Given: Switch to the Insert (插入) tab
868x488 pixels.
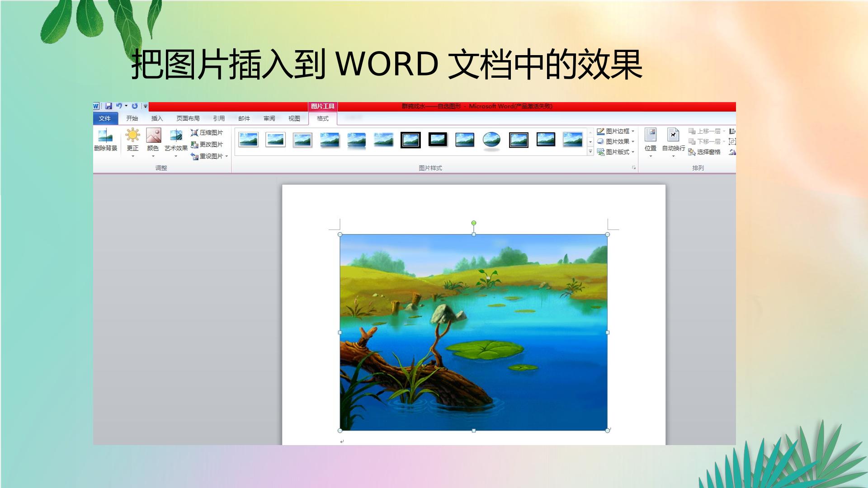Looking at the screenshot, I should point(157,118).
